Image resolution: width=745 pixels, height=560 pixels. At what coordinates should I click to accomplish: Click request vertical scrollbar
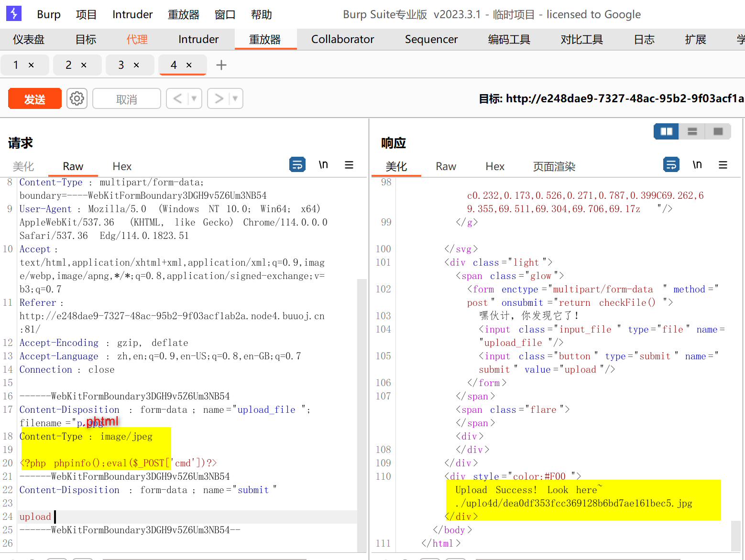(362, 415)
